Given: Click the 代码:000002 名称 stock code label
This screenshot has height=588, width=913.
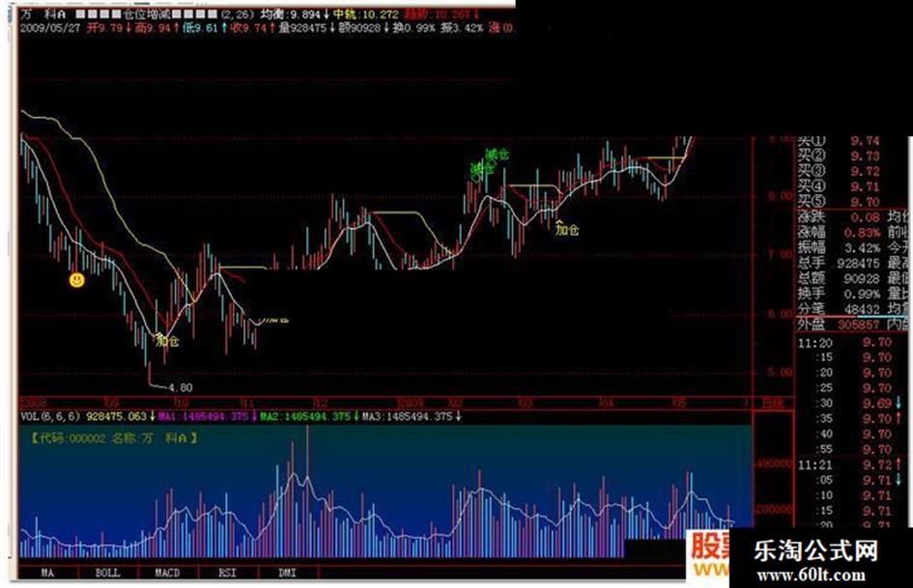Looking at the screenshot, I should pyautogui.click(x=114, y=437).
